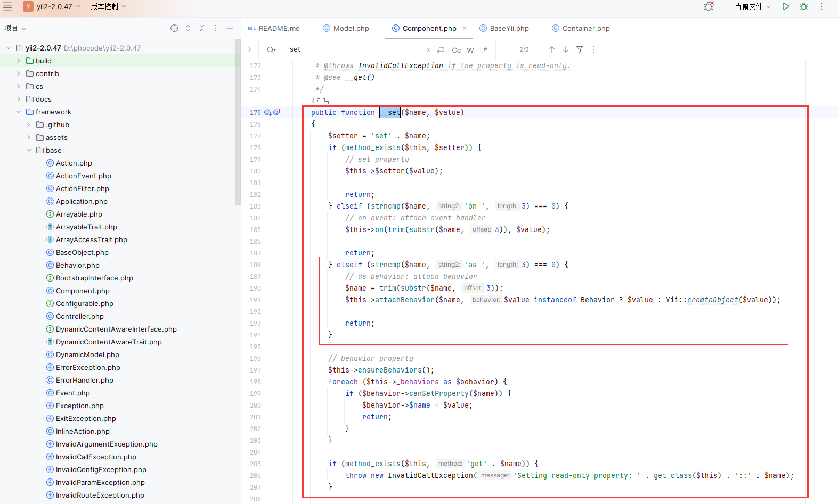Toggle whole Words (W) search option
839x504 pixels.
tap(470, 50)
